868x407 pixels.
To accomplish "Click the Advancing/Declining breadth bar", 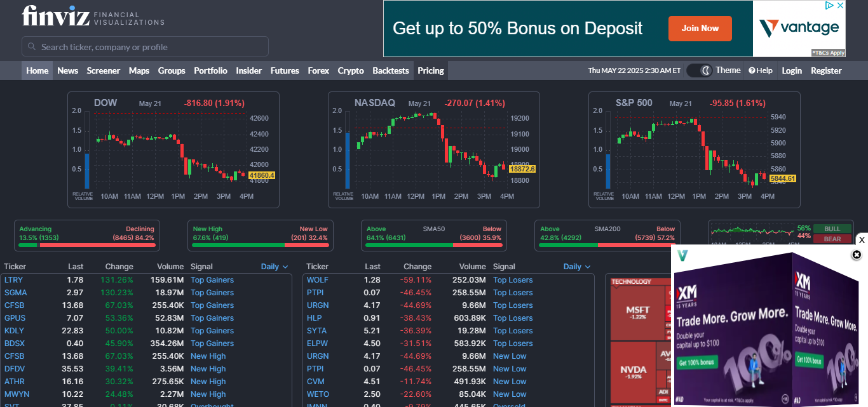I will click(x=86, y=236).
